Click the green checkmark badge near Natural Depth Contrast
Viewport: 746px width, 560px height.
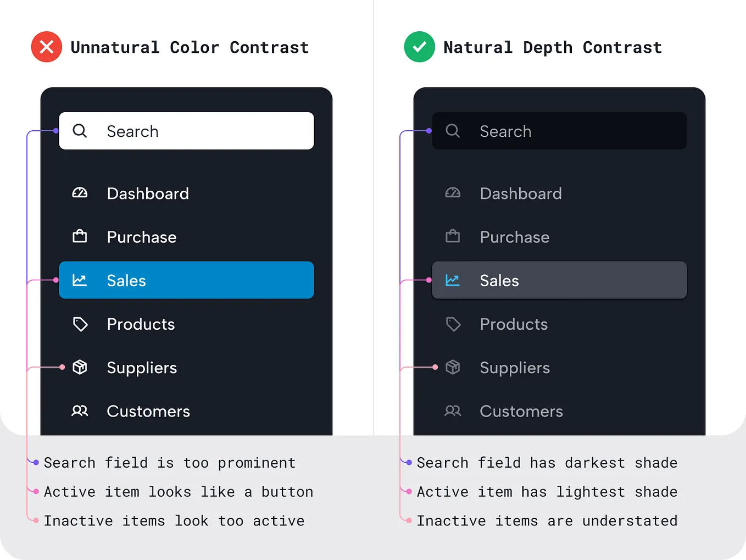click(419, 47)
